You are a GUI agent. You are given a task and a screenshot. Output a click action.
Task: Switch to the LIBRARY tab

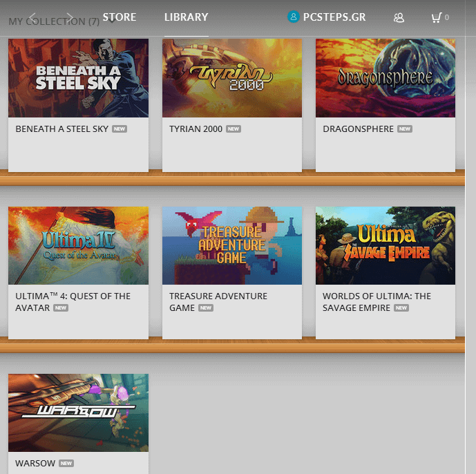pyautogui.click(x=186, y=17)
